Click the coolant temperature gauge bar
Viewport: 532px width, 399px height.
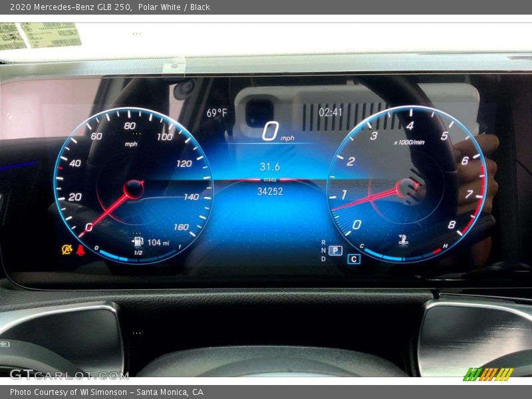(403, 255)
